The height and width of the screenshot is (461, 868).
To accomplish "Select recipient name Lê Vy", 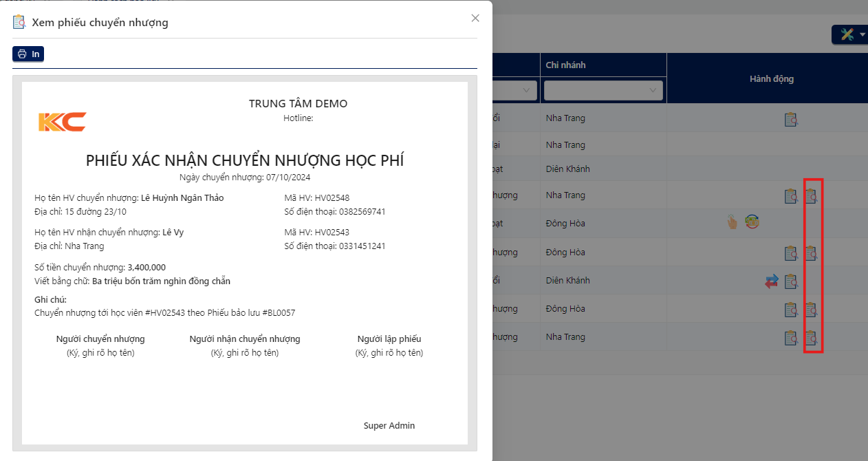I will pyautogui.click(x=173, y=233).
